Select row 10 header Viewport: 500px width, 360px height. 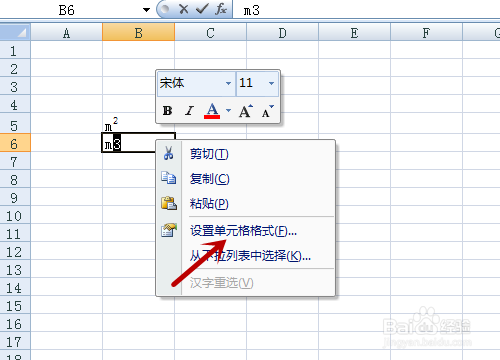pyautogui.click(x=15, y=216)
